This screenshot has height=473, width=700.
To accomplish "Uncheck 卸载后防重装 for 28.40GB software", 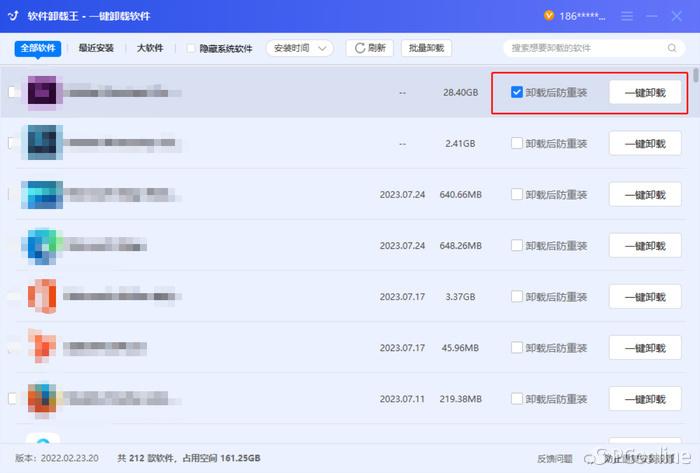I will (x=517, y=92).
